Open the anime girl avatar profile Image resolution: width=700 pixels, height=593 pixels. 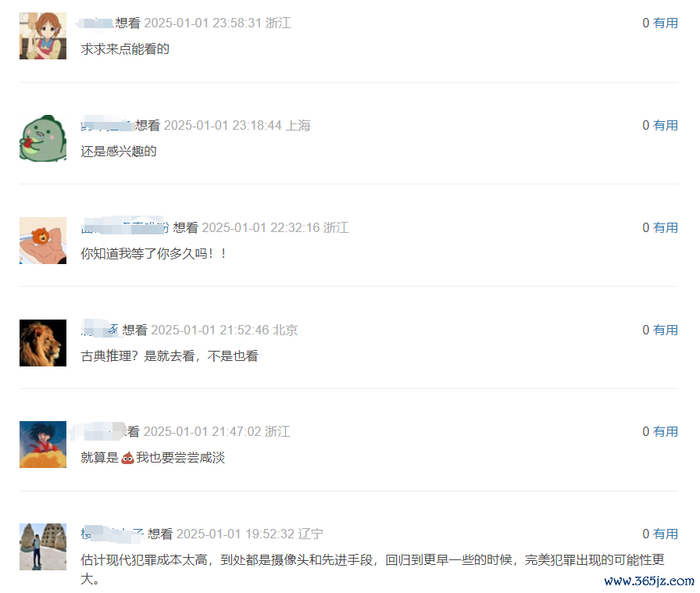pos(43,36)
